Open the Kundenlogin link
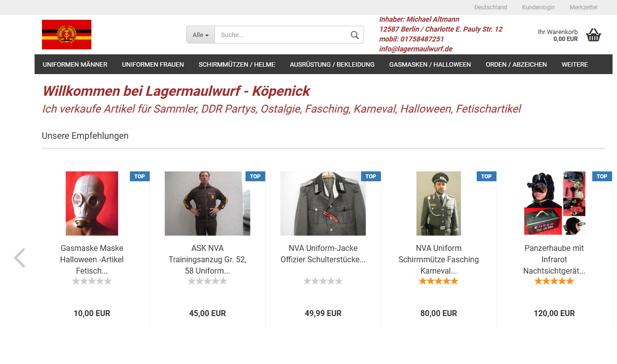Viewport: 617px width, 364px height. [538, 7]
